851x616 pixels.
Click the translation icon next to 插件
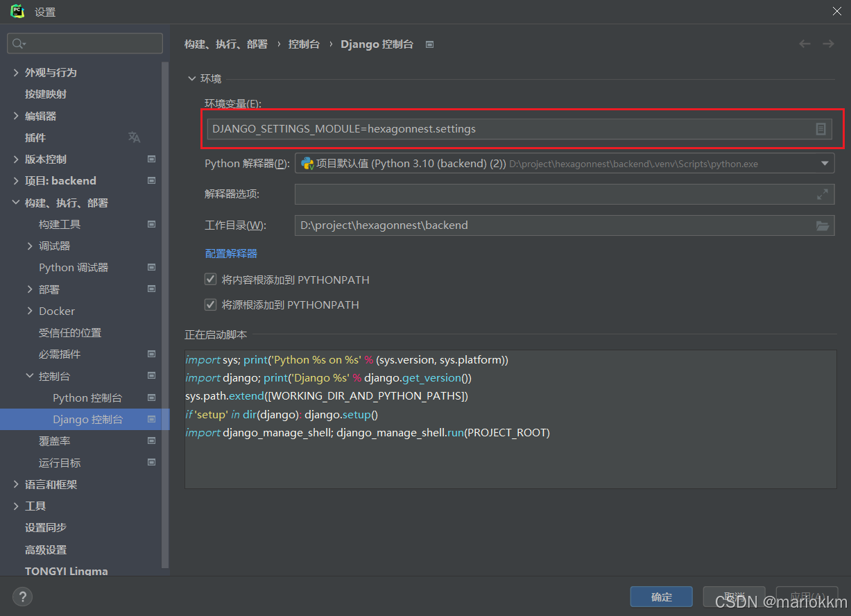click(x=134, y=137)
